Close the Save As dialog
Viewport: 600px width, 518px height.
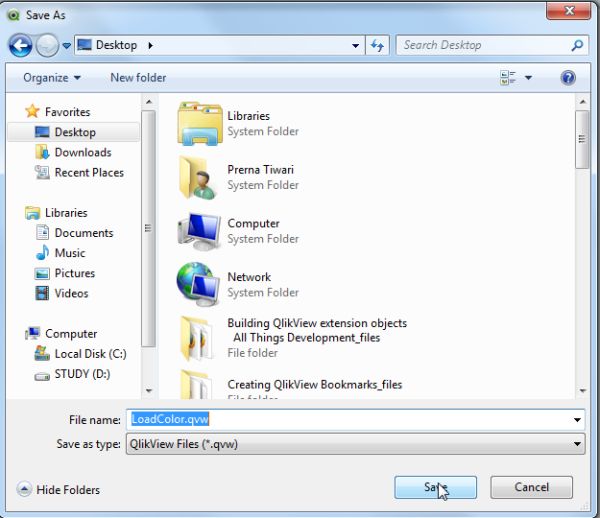click(x=569, y=11)
